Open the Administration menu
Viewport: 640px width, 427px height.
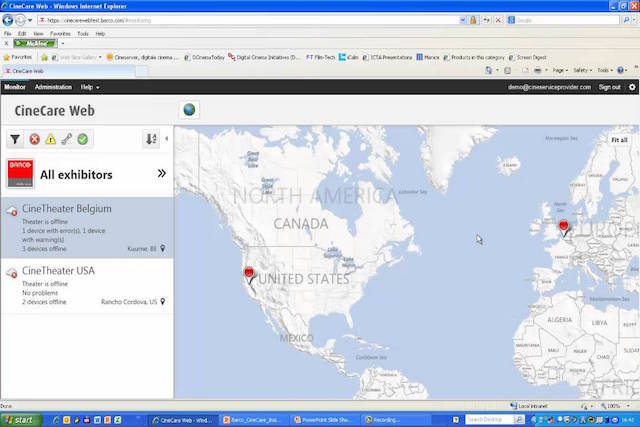pyautogui.click(x=53, y=87)
